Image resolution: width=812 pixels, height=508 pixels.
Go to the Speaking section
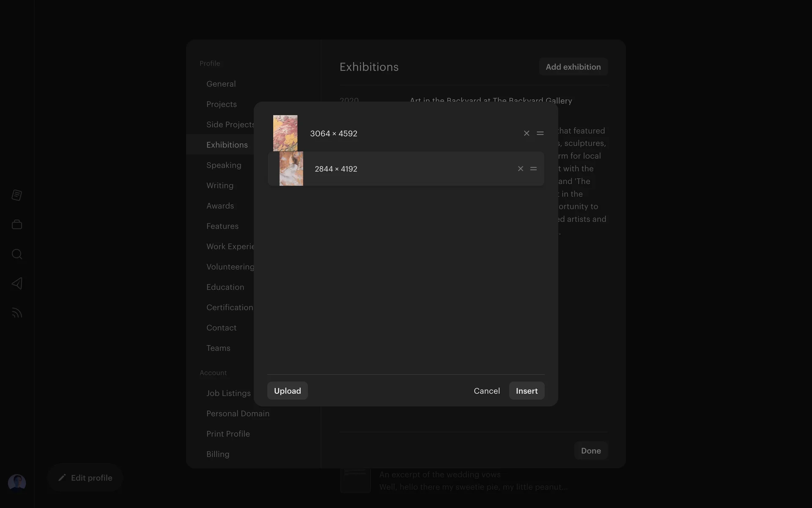pos(224,165)
